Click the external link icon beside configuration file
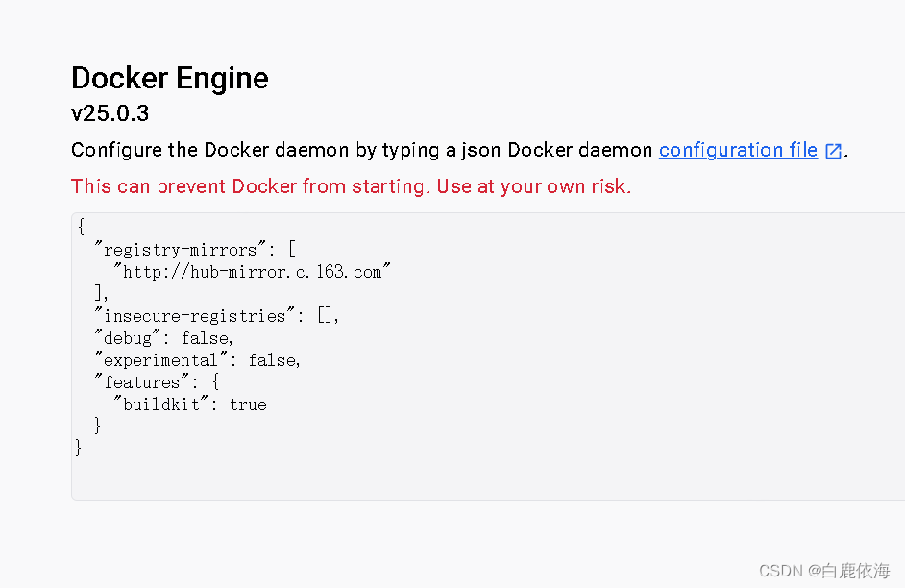 [833, 150]
